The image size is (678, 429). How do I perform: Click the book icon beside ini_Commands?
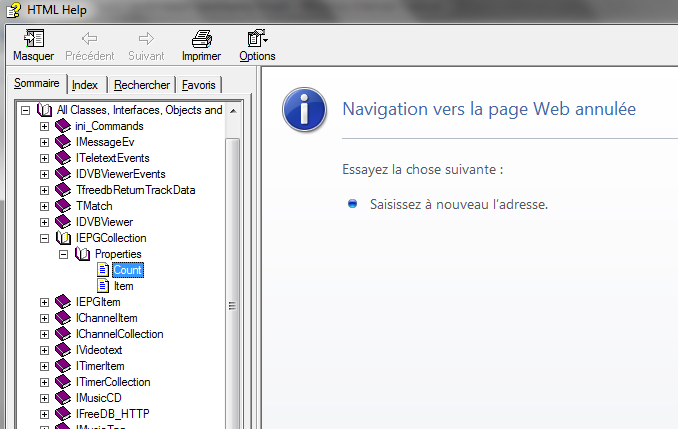click(x=63, y=126)
